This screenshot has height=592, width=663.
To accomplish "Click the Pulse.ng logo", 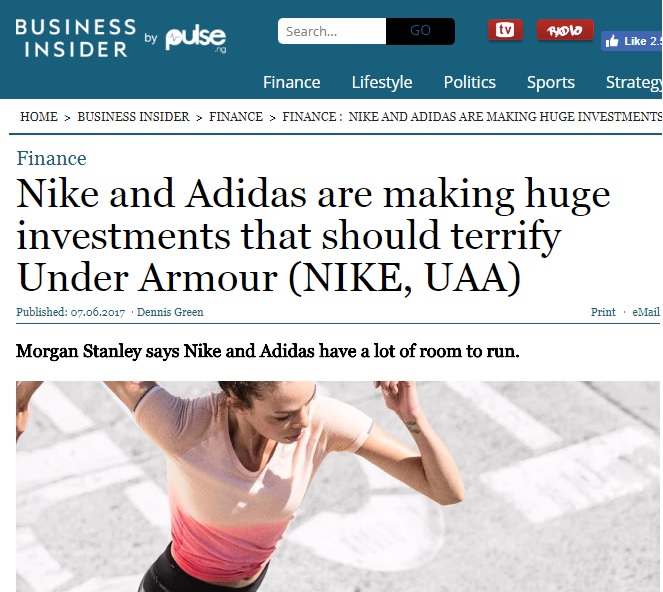I will 196,40.
